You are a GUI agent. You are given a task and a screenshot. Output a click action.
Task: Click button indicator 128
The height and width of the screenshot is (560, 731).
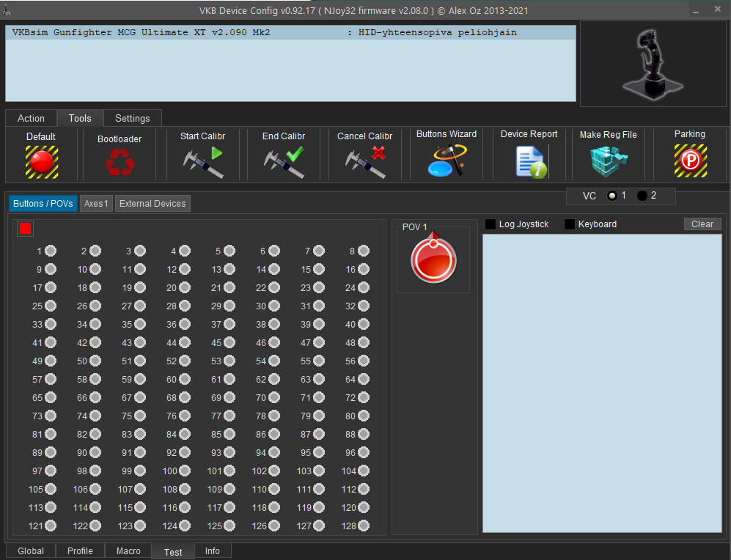[364, 526]
